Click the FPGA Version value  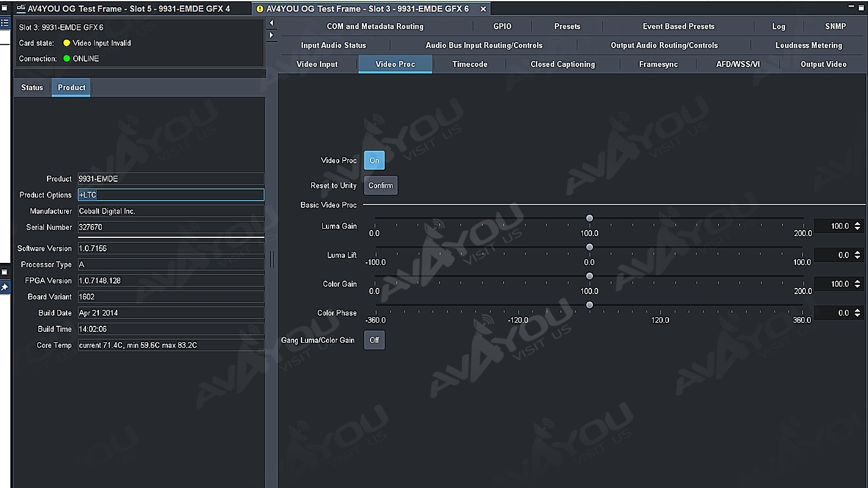171,281
